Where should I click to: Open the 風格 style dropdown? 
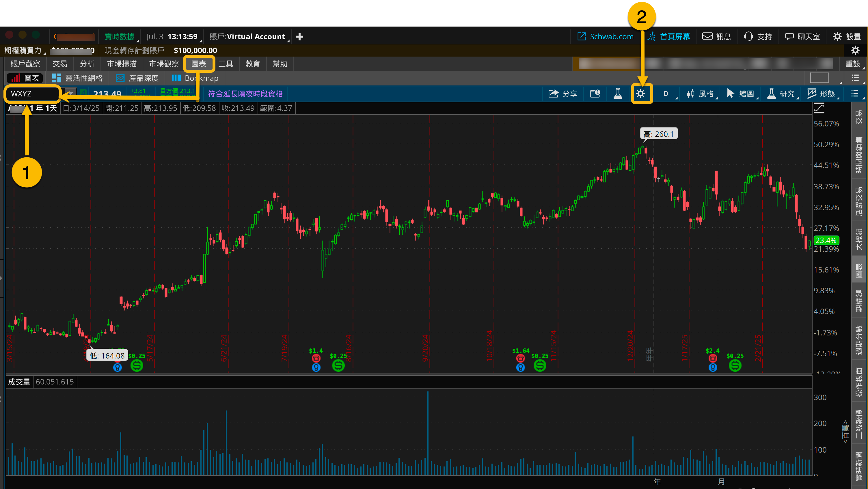pos(701,94)
